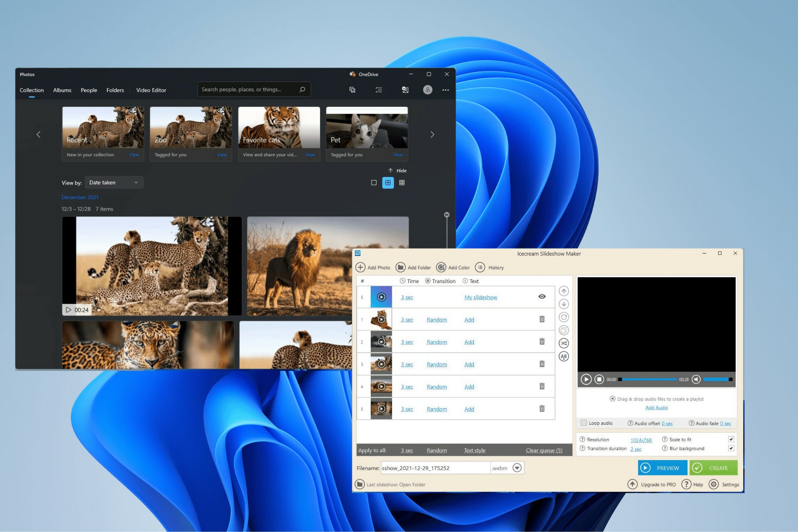Select the Video Editor tab in Photos app

click(x=151, y=90)
